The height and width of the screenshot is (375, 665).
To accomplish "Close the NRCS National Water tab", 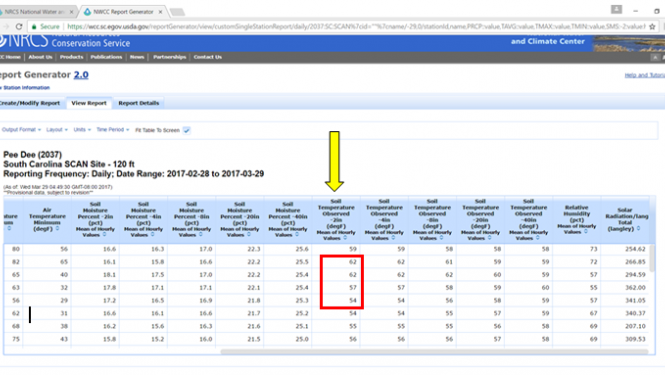I will coord(71,12).
